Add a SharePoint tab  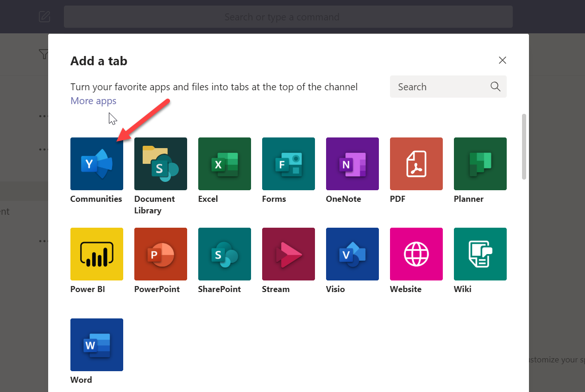224,254
